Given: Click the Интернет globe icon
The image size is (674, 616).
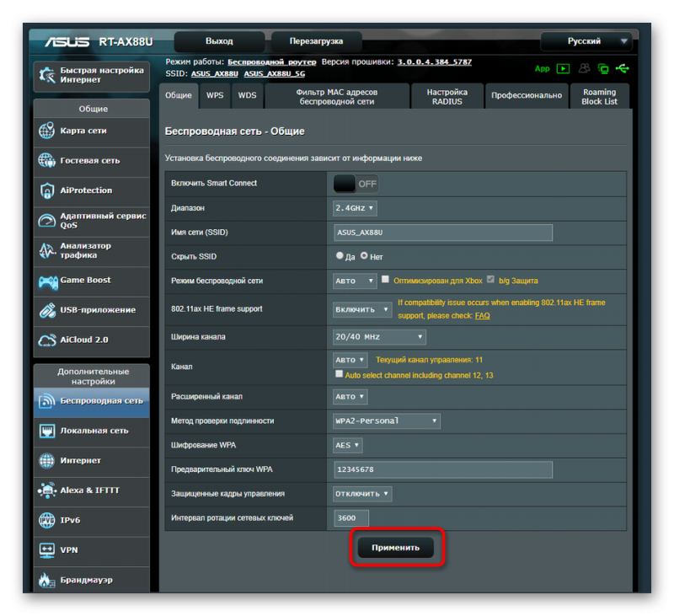Looking at the screenshot, I should pyautogui.click(x=46, y=460).
